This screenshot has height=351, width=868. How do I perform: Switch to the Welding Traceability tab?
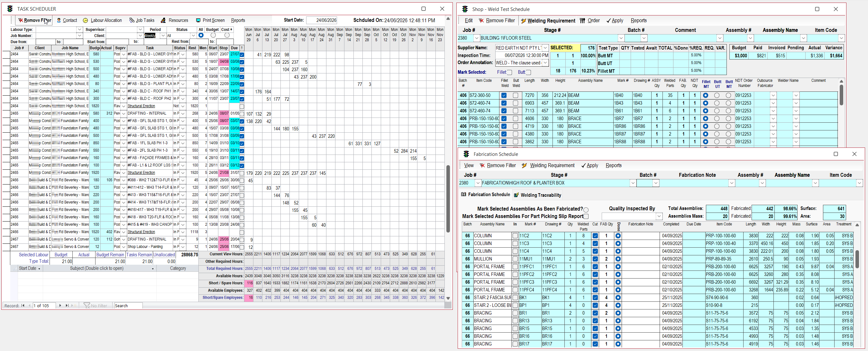[x=537, y=195]
